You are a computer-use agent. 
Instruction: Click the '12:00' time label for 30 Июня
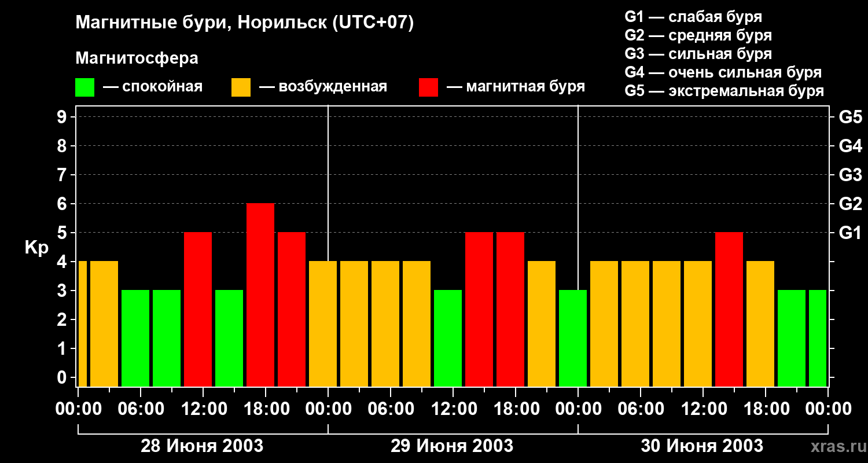[x=703, y=409]
